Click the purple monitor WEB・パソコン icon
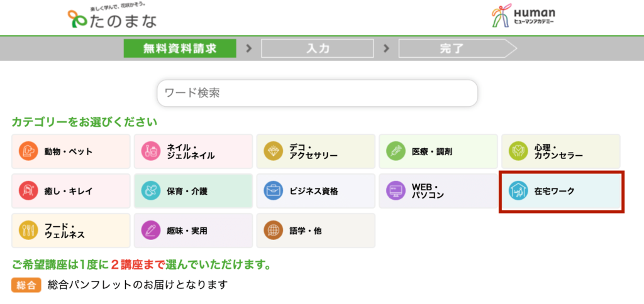Image resolution: width=644 pixels, height=304 pixels. pyautogui.click(x=396, y=191)
